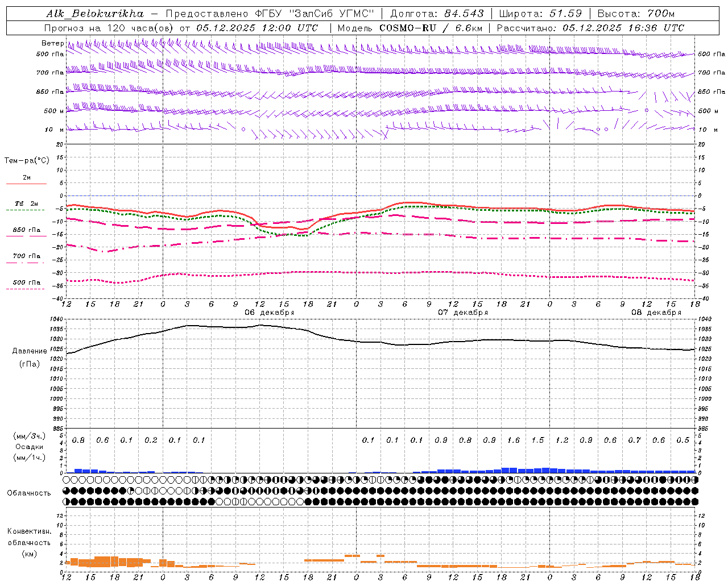Click the (мм/3ч.) precipitation unit label
Screen dimensions: 728x582
pos(29,436)
